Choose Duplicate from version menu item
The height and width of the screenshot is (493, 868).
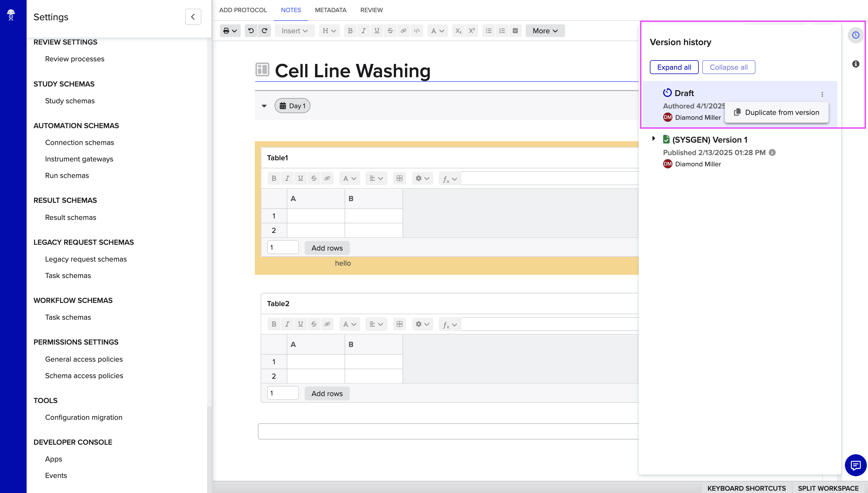[777, 113]
